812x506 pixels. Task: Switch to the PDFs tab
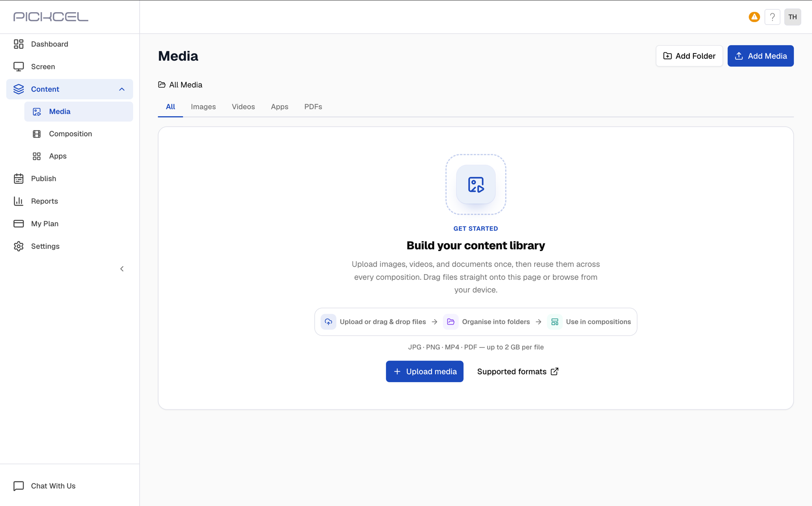click(313, 107)
